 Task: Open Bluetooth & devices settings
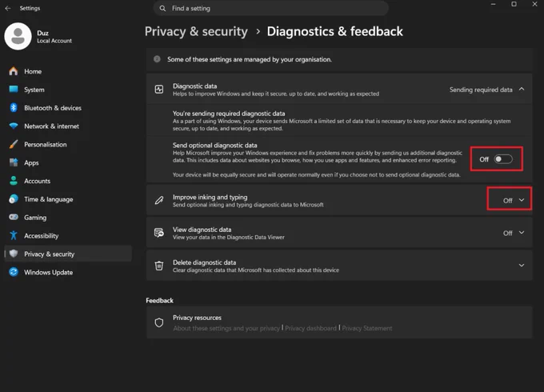68,108
